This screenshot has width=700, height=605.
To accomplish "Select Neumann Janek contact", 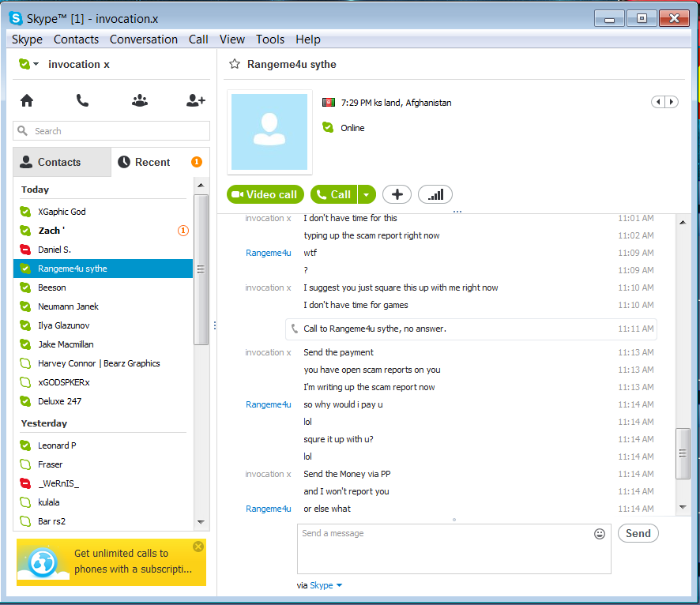I will (x=103, y=306).
